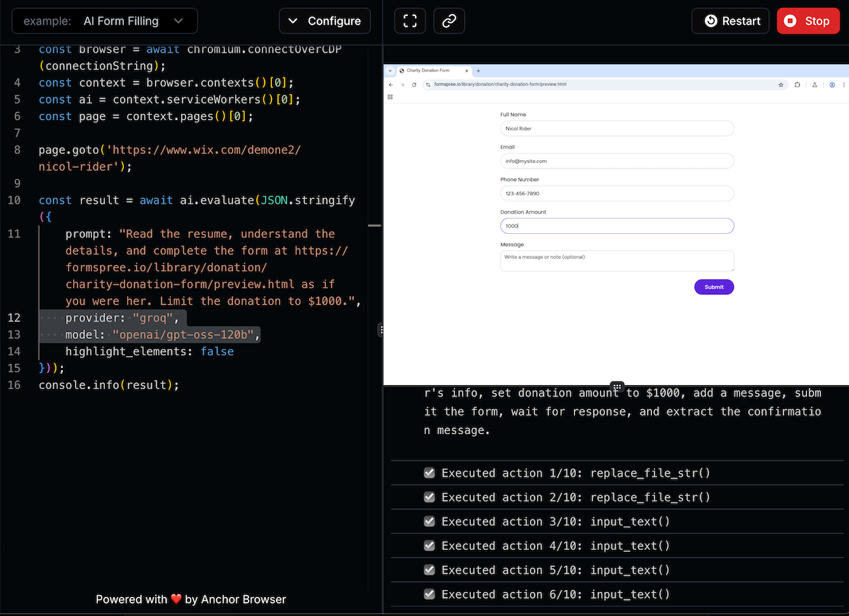Open the browser three-dot menu
Screen dimensions: 849x616
click(x=843, y=84)
